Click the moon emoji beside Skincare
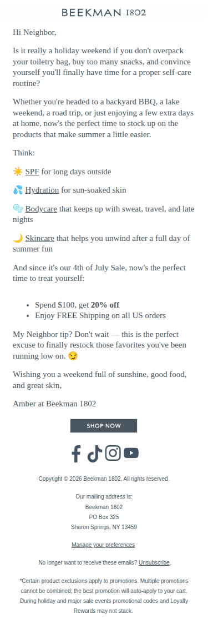The image size is (208, 644). pos(18,238)
